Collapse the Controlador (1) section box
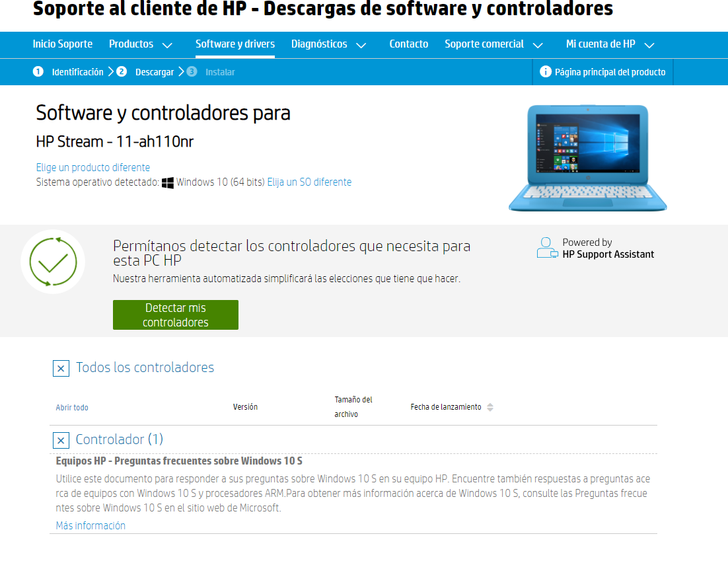The image size is (728, 565). [x=61, y=440]
